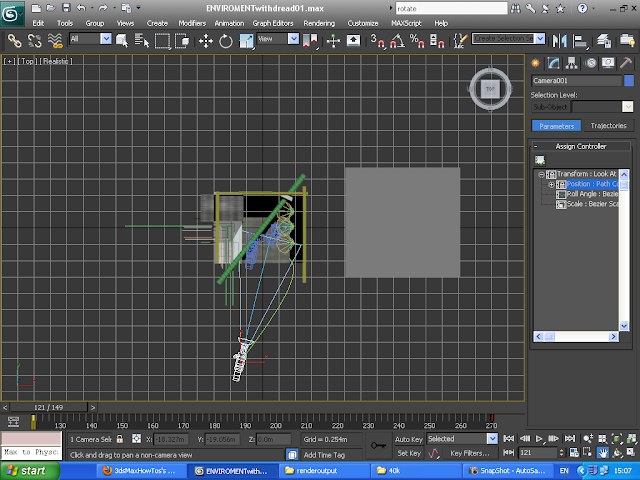The image size is (640, 480).
Task: Click the ViewCube in the viewport
Action: [x=490, y=90]
